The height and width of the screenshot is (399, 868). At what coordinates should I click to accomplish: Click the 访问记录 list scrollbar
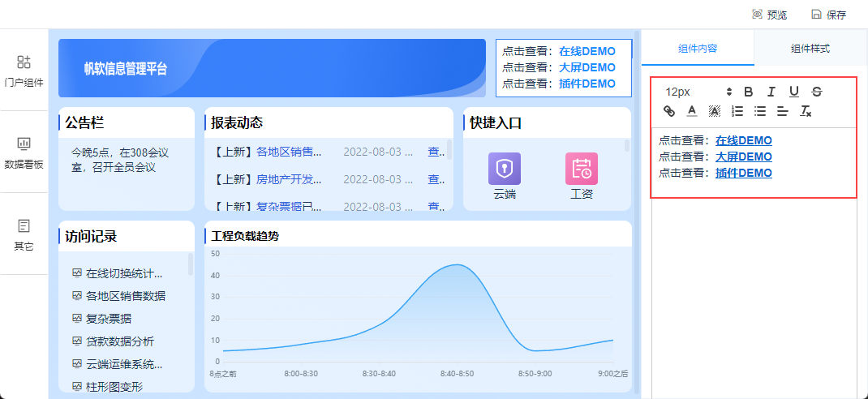(191, 264)
